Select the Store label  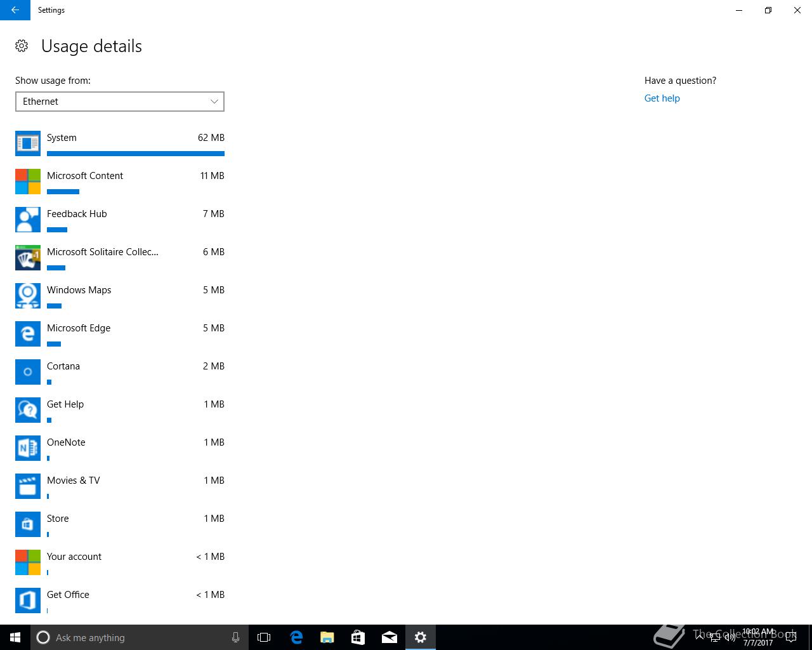[58, 519]
